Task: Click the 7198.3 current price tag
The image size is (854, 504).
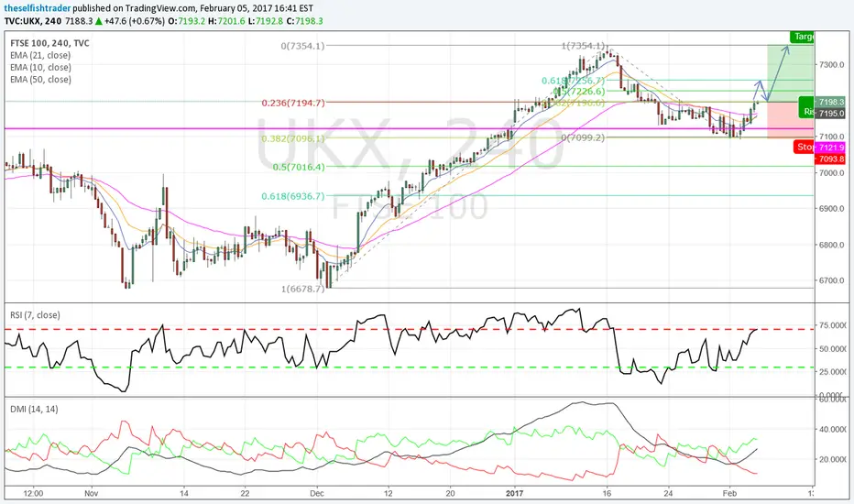Action: click(x=830, y=102)
